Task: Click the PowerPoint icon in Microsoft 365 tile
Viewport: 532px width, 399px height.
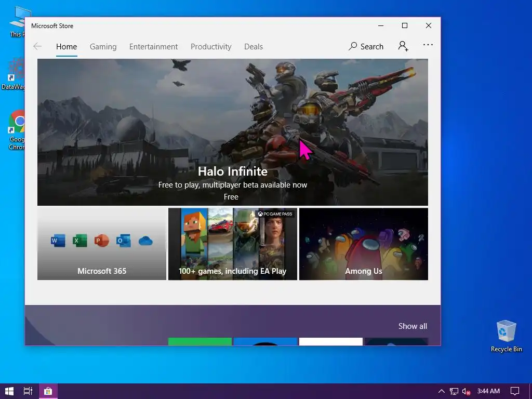Action: (101, 241)
